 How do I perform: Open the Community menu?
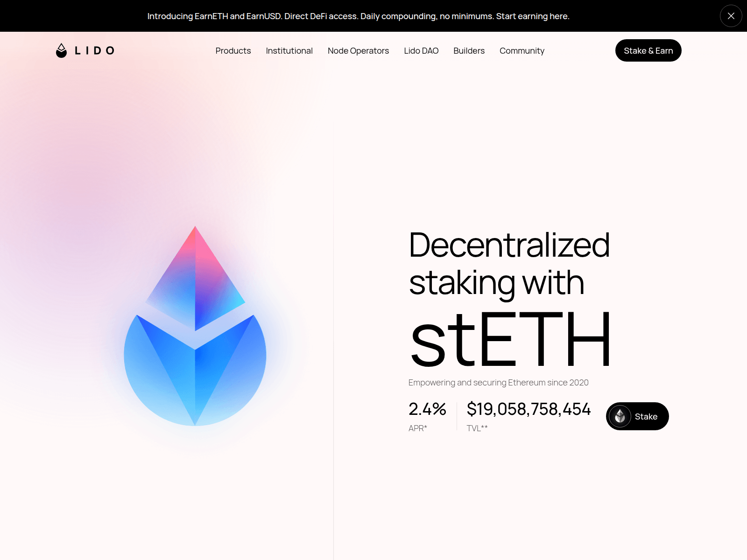(x=522, y=50)
